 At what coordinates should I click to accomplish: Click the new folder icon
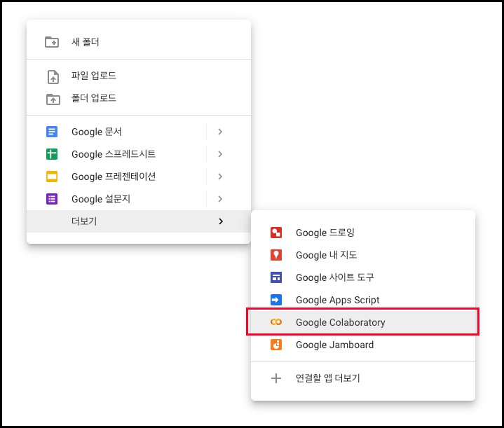tap(52, 42)
